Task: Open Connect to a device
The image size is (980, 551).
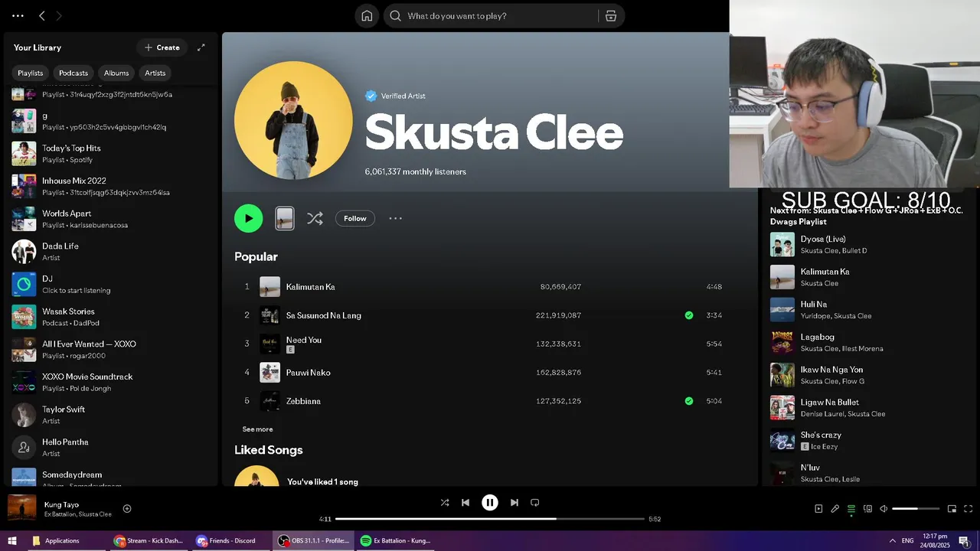Action: coord(867,509)
